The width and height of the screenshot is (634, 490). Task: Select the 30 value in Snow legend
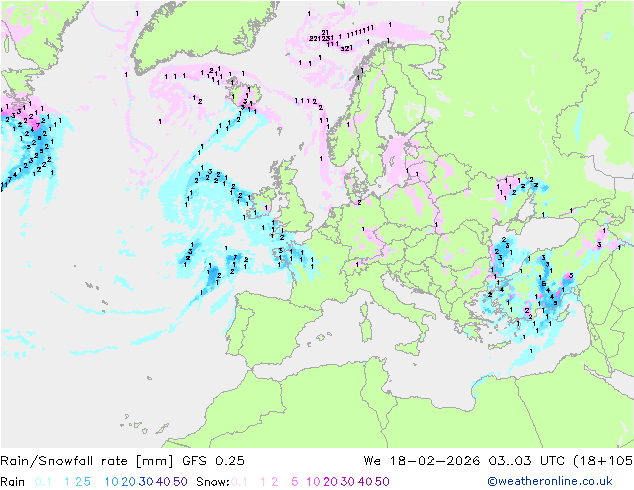click(348, 482)
